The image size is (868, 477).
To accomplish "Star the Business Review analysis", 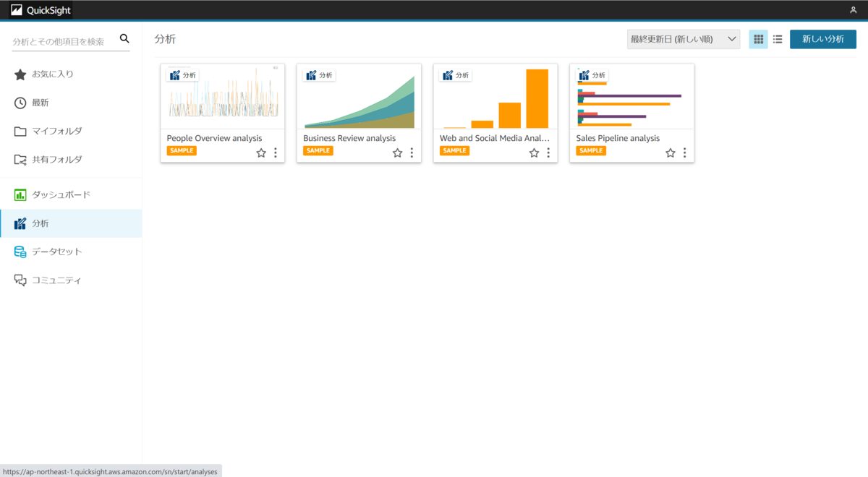I will click(x=397, y=152).
